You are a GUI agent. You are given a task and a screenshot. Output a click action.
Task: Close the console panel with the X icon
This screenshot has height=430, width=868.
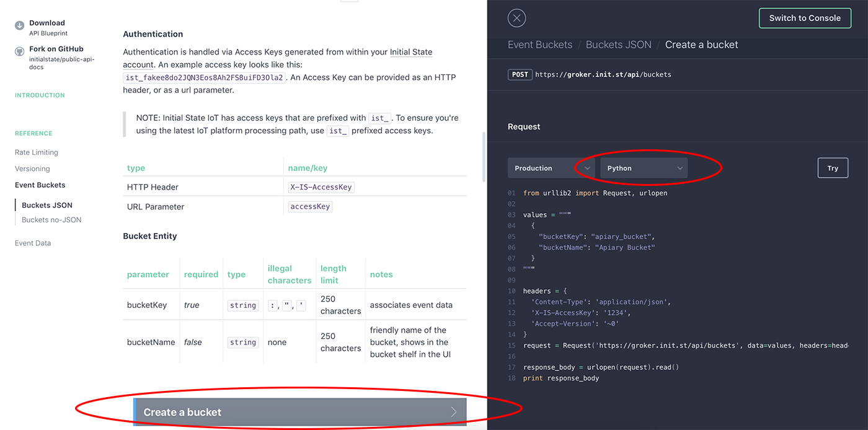point(516,18)
